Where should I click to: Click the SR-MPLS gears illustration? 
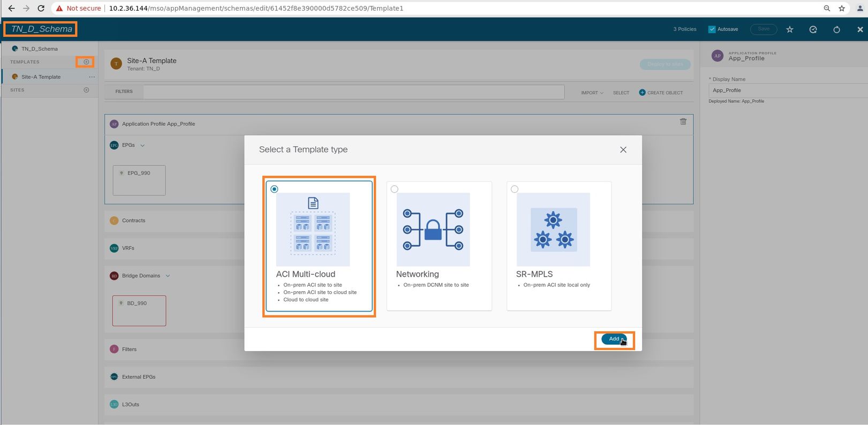click(553, 230)
